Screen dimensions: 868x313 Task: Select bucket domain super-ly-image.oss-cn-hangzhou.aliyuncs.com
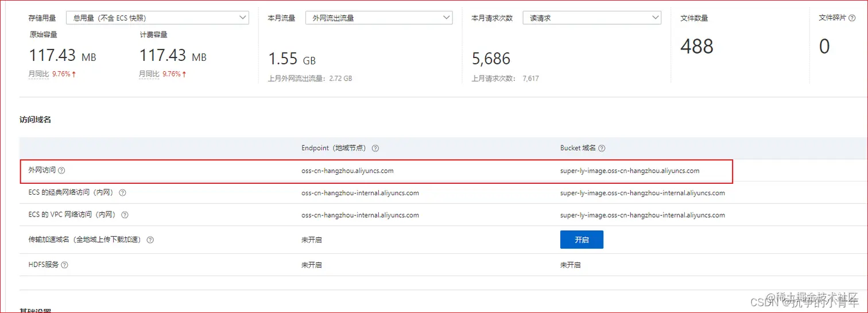point(630,171)
